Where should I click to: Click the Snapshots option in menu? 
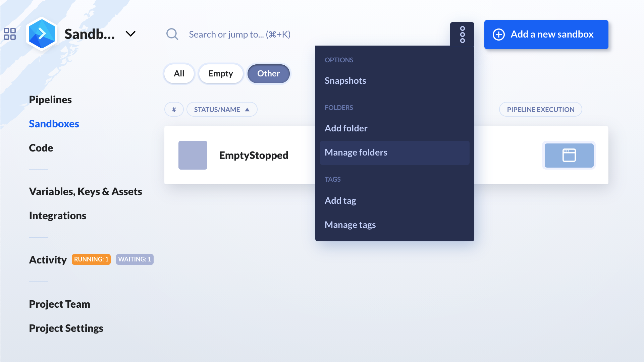click(x=345, y=80)
